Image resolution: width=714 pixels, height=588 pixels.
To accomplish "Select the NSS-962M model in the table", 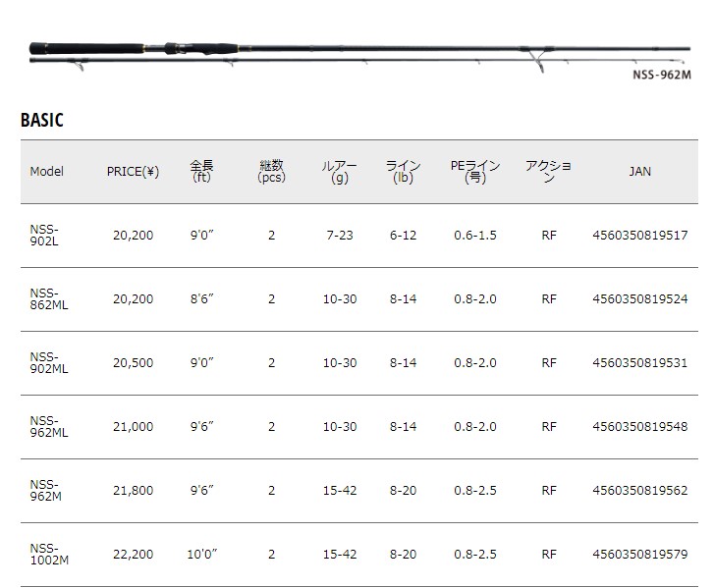I will (x=45, y=491).
